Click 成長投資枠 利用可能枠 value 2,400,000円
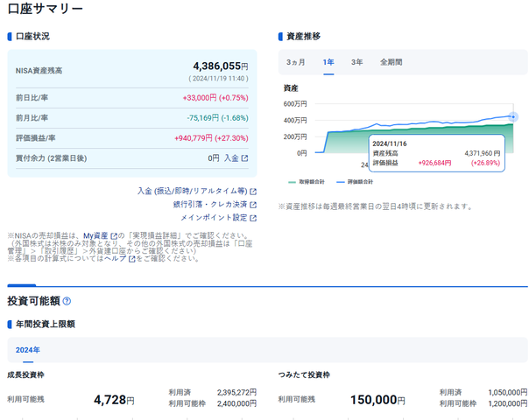Viewport: 529px width, 420px height. pos(236,403)
